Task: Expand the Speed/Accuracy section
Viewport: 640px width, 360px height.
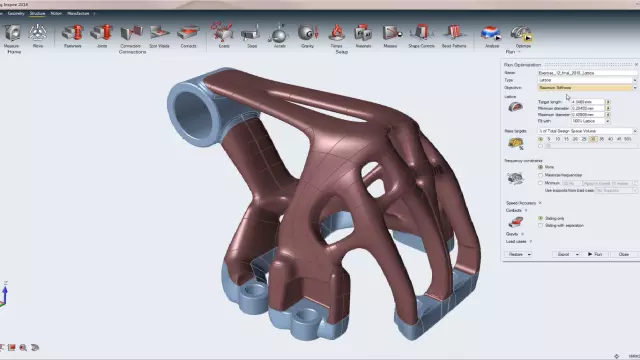Action: click(540, 203)
